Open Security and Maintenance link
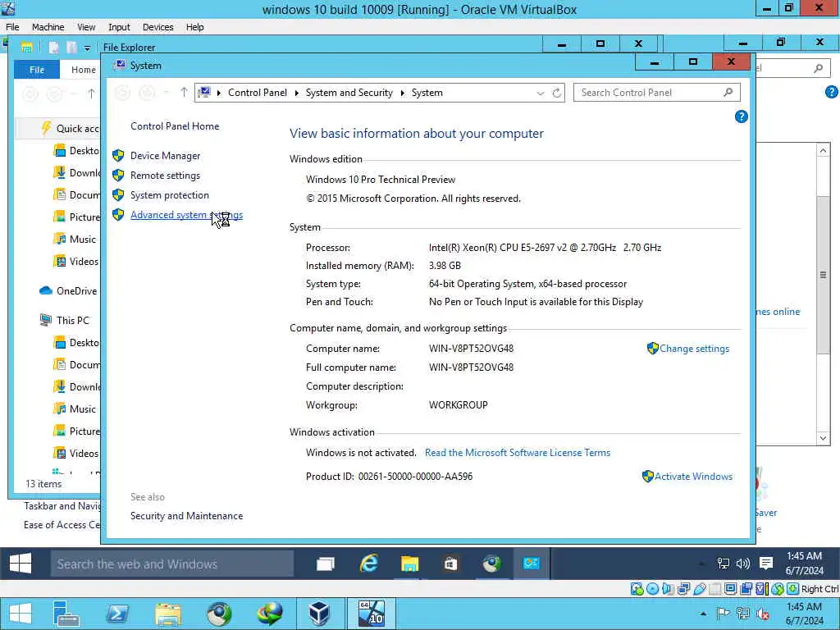 (186, 516)
